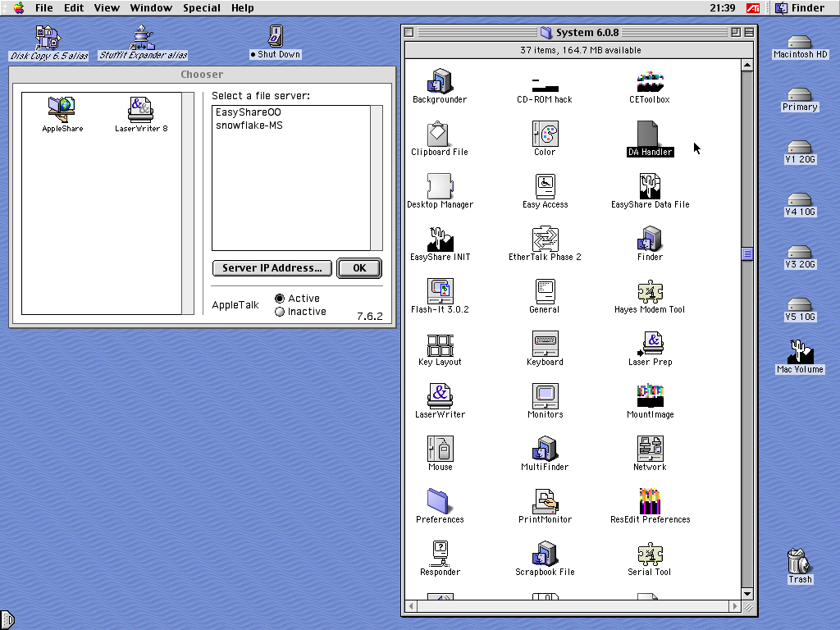
Task: Select the Serial Tool icon
Action: click(650, 554)
